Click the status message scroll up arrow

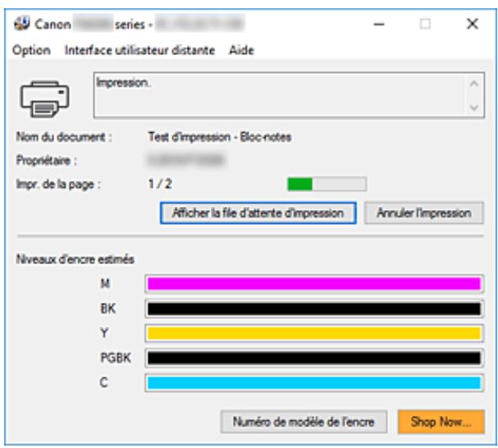coord(474,84)
